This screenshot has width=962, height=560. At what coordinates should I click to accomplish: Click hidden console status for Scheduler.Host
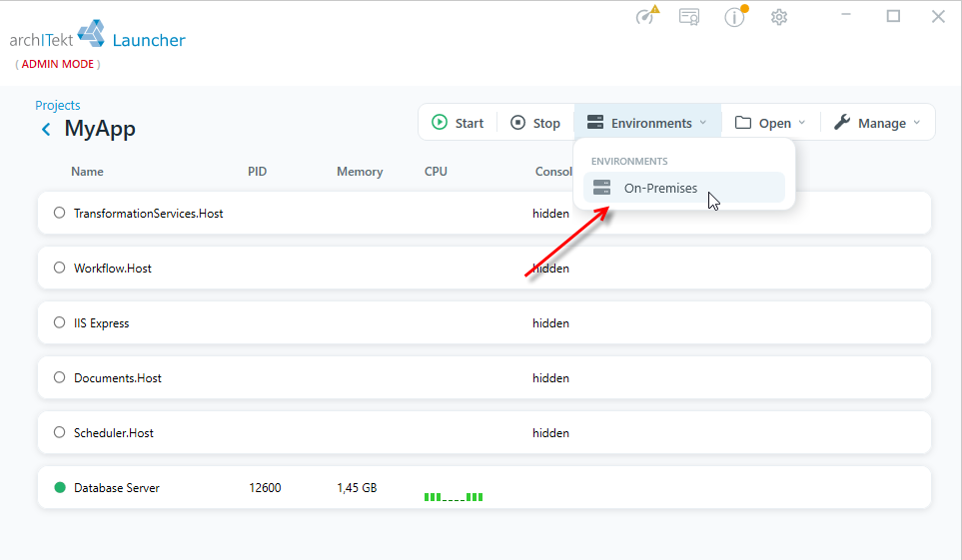551,433
